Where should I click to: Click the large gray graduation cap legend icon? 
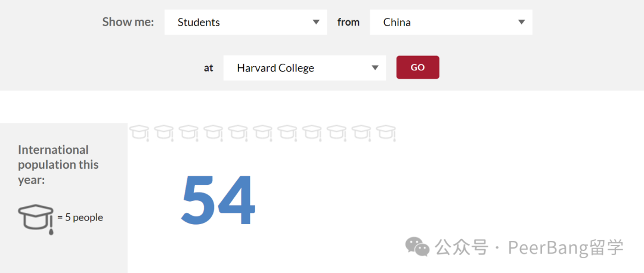[36, 219]
